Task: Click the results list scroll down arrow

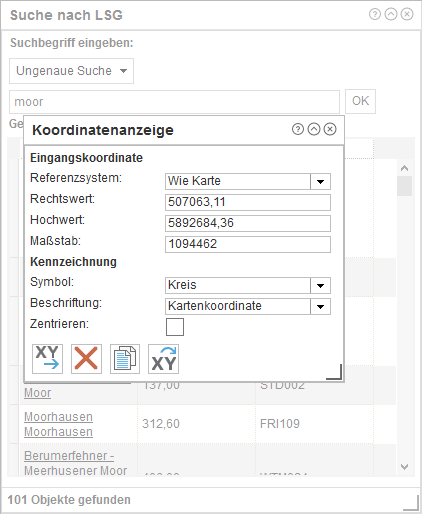Action: 404,466
